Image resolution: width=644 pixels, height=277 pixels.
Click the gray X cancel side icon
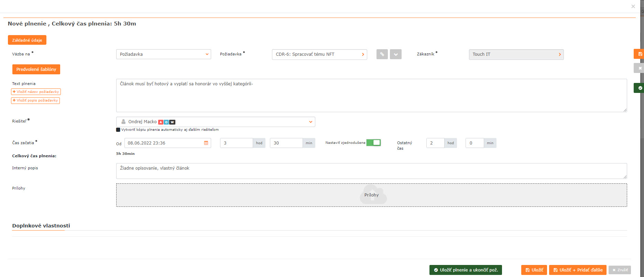(639, 68)
